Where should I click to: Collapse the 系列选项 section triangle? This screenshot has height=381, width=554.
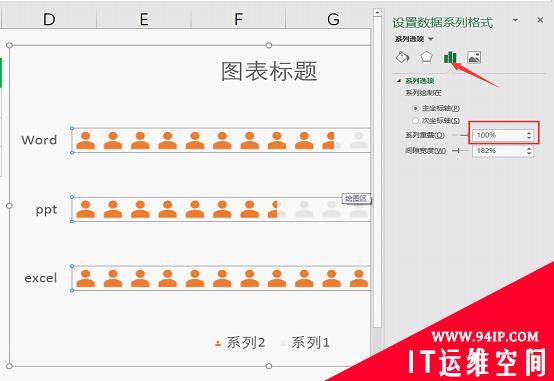[x=399, y=81]
